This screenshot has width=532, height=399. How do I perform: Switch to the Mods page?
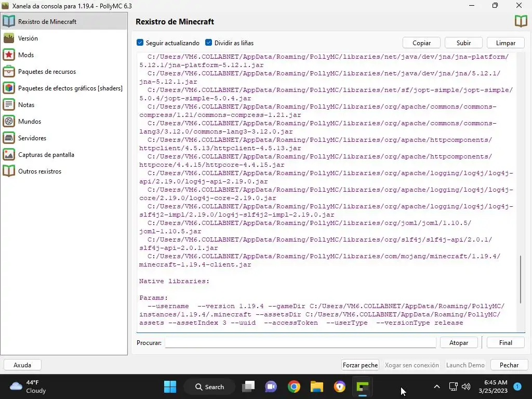click(64, 55)
